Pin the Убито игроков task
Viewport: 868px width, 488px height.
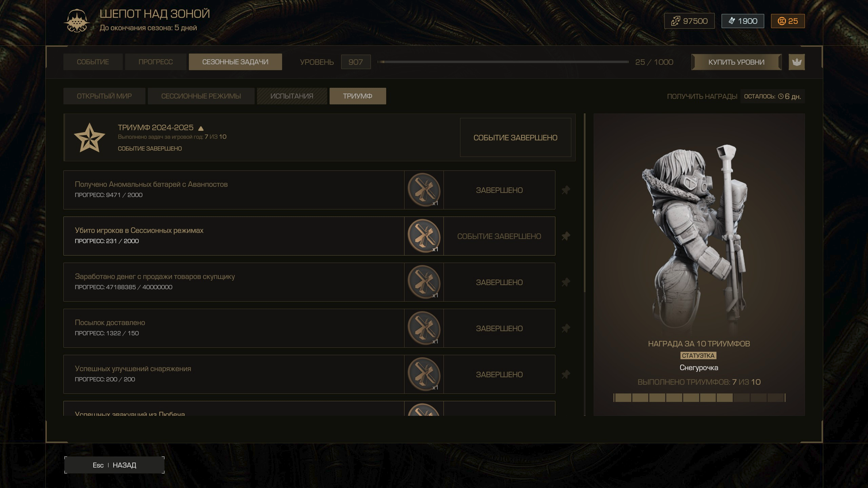point(566,236)
